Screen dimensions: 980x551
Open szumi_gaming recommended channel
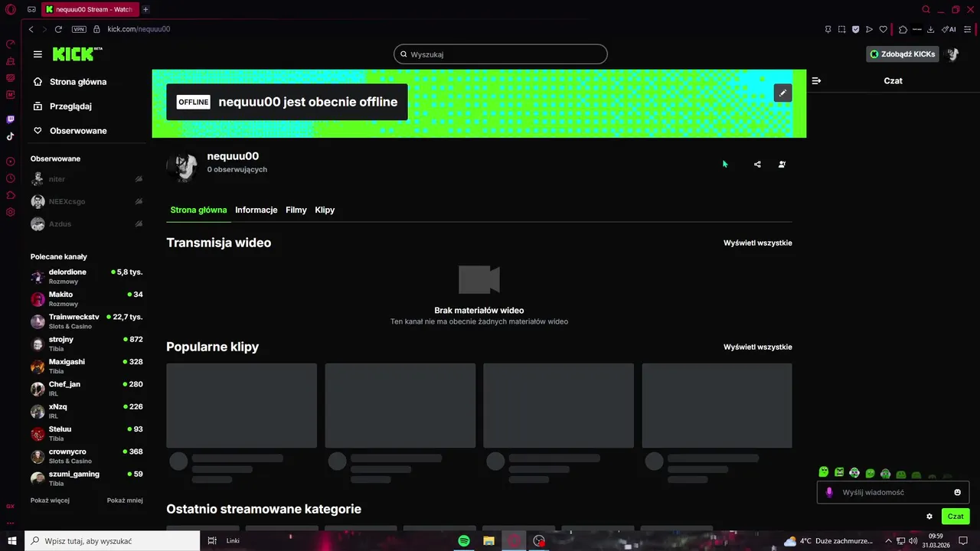(x=87, y=478)
